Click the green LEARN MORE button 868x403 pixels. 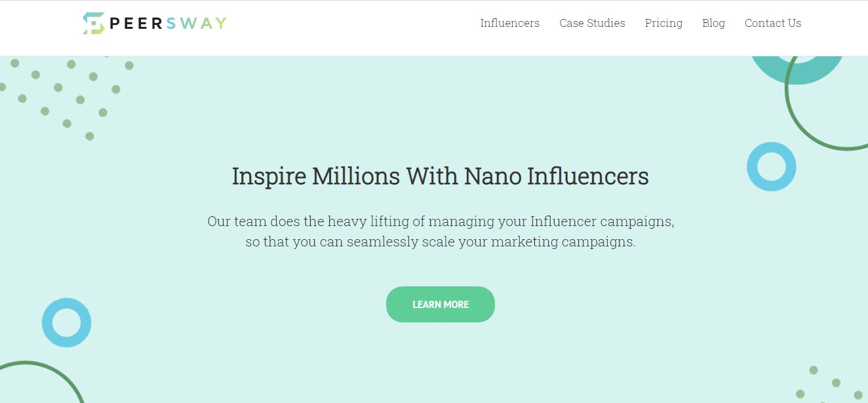coord(441,304)
